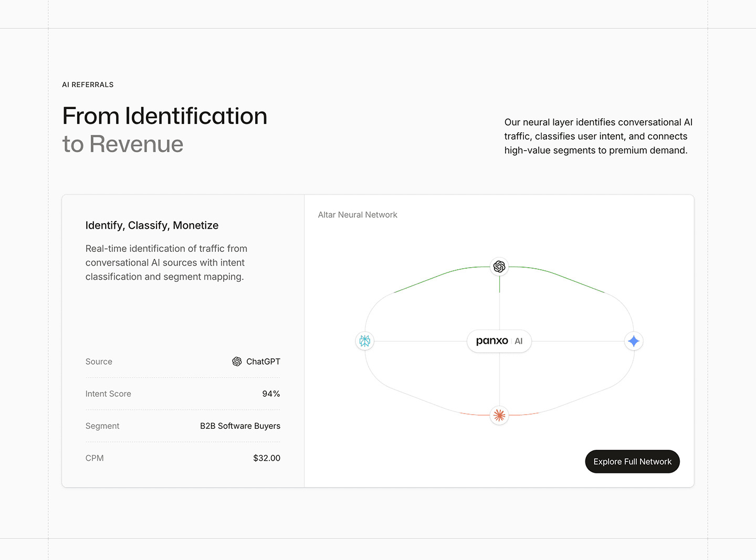Select the Gemini sparkle node icon
The width and height of the screenshot is (756, 560).
634,341
